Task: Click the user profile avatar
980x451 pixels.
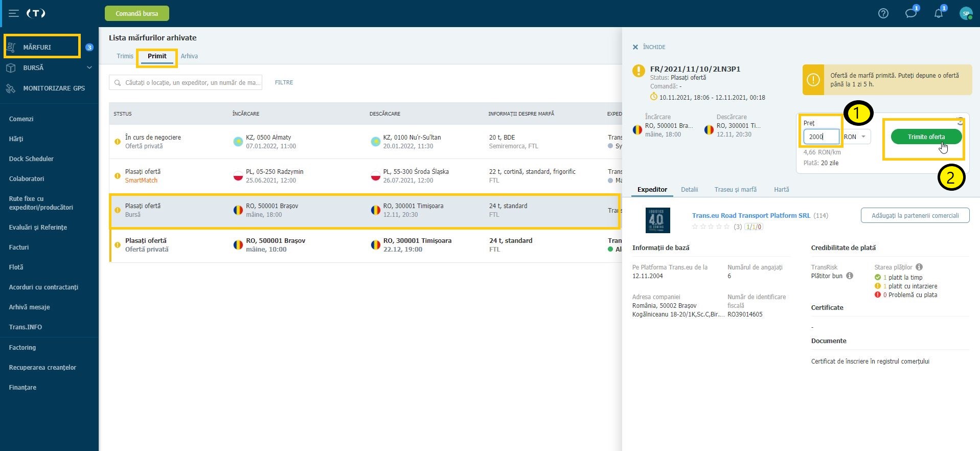Action: click(965, 14)
